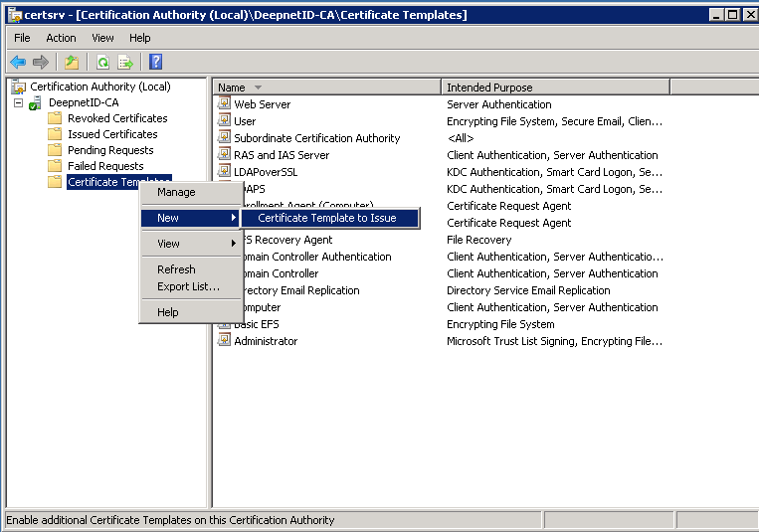This screenshot has height=532, width=759.
Task: Open the Pending Requests folder
Action: (x=109, y=150)
